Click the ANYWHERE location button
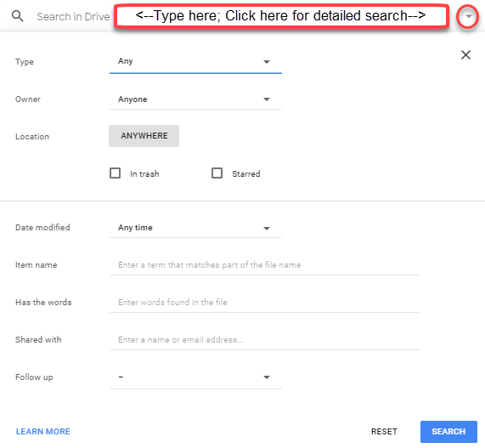Viewport: 485px width, 448px height. point(144,136)
